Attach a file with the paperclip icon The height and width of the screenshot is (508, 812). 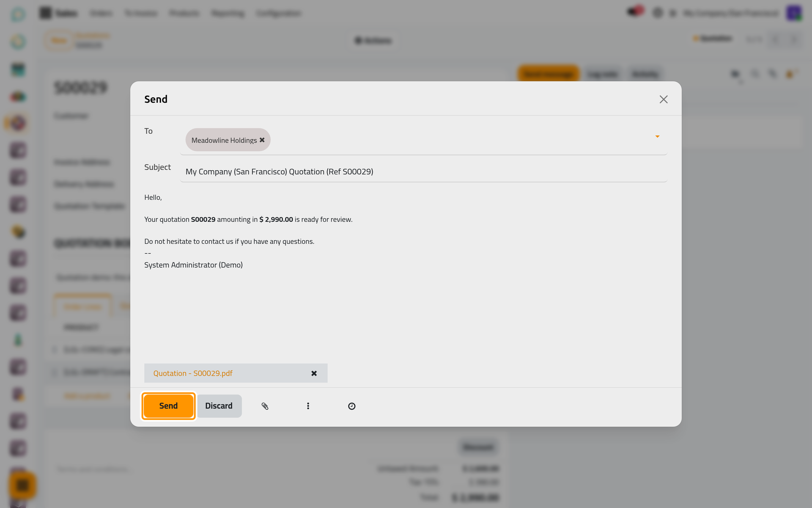(265, 406)
